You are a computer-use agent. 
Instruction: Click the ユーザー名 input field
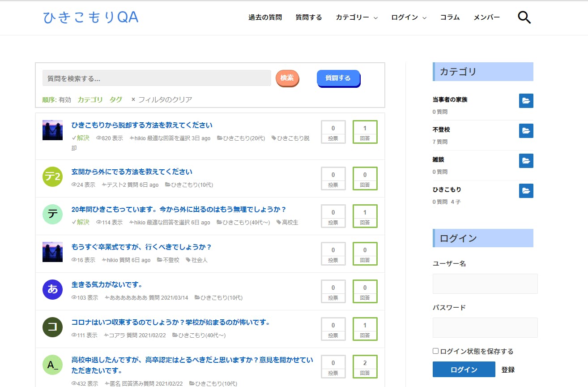485,284
